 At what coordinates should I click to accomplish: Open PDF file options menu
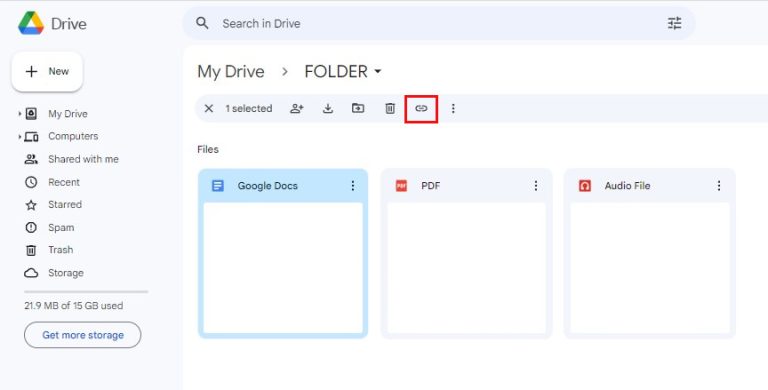536,185
